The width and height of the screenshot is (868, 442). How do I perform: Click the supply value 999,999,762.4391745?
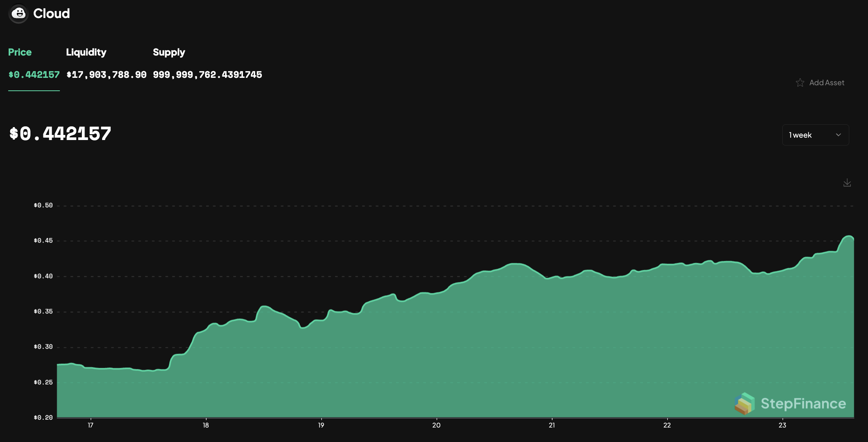[207, 74]
